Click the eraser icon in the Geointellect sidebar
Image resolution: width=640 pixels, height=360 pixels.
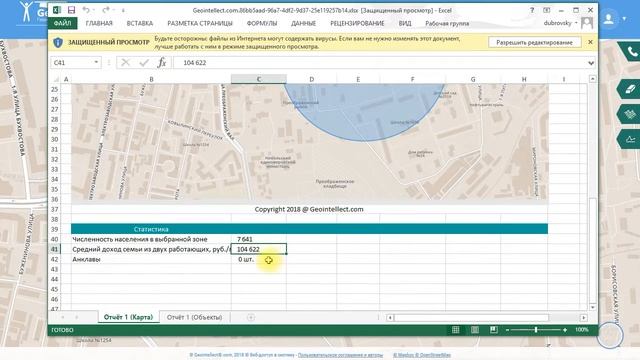coord(630,89)
